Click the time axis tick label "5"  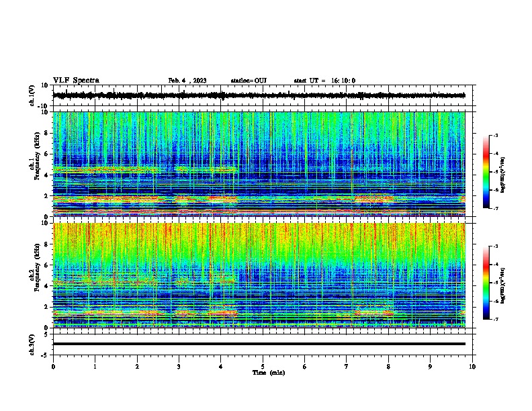pyautogui.click(x=263, y=367)
